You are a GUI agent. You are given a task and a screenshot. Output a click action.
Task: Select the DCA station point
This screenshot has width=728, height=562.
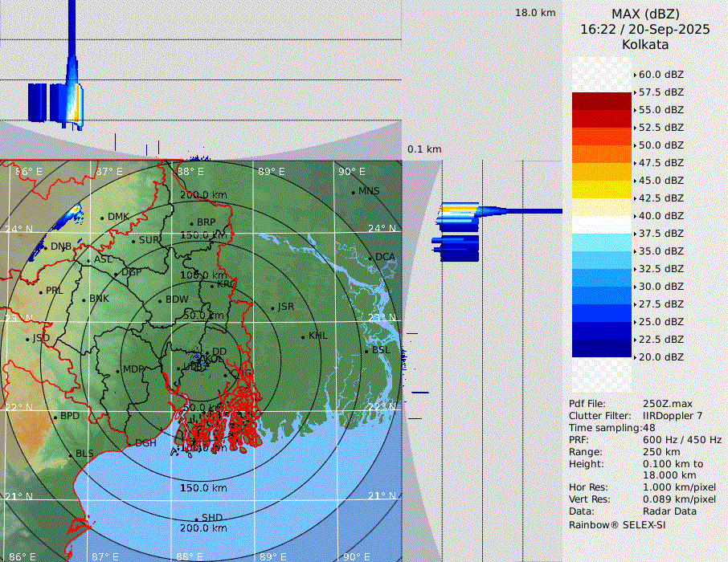pyautogui.click(x=370, y=258)
